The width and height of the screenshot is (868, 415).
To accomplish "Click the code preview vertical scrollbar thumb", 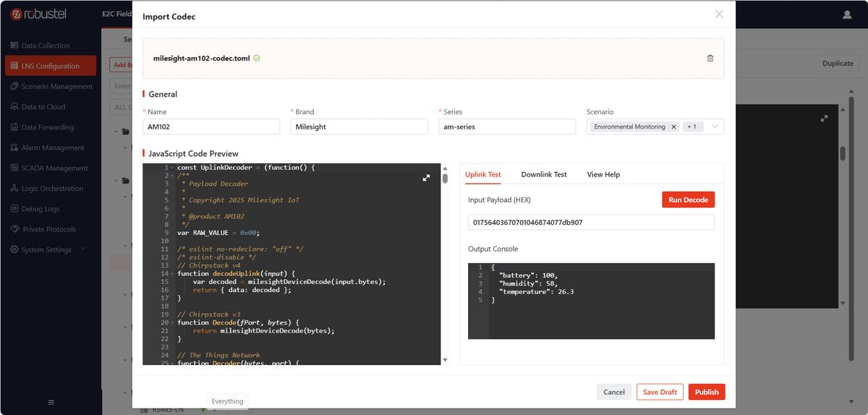I will pos(445,178).
